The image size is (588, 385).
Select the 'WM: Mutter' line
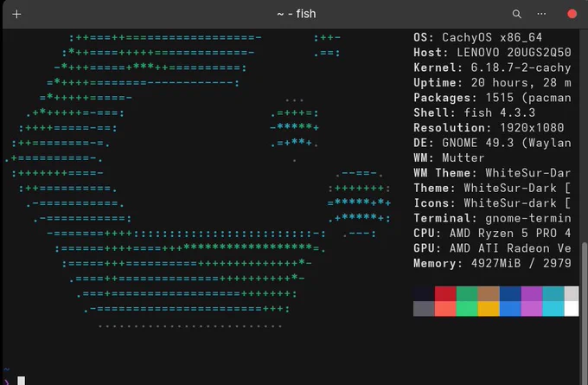click(x=449, y=157)
